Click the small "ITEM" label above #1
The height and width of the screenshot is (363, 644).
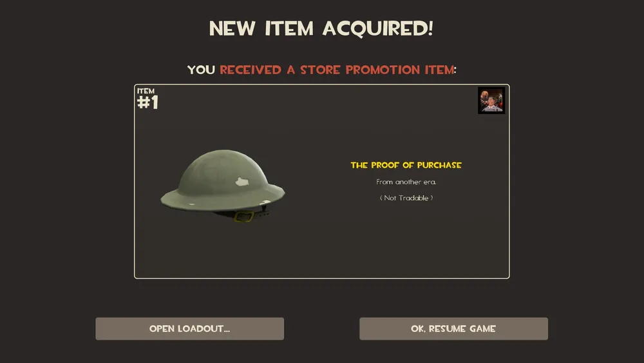[146, 91]
